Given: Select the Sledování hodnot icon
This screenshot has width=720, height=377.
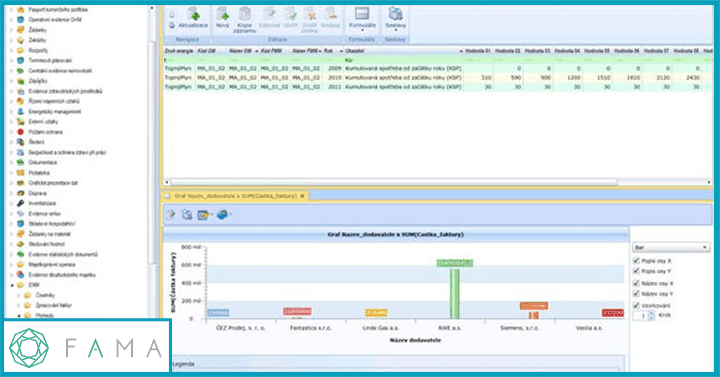Looking at the screenshot, I should [x=21, y=244].
